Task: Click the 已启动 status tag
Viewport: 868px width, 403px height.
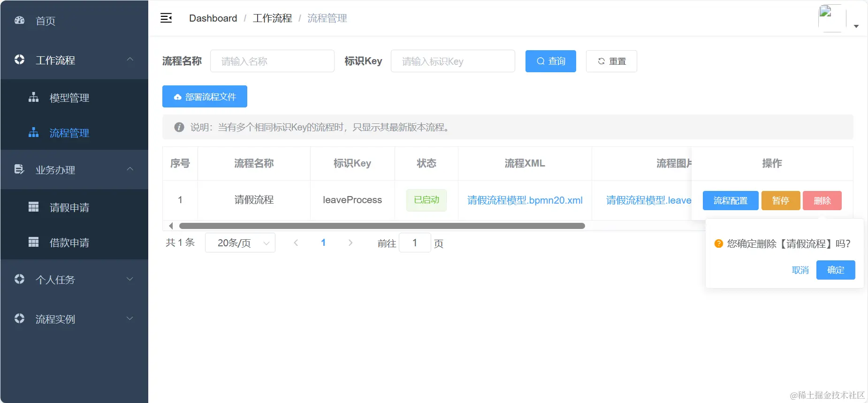Action: 426,200
